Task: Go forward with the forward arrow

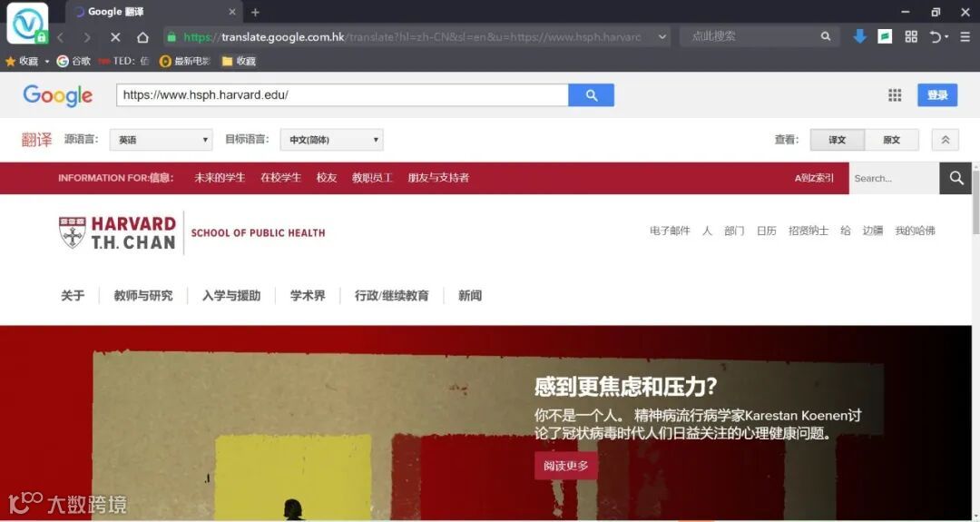Action: click(87, 37)
